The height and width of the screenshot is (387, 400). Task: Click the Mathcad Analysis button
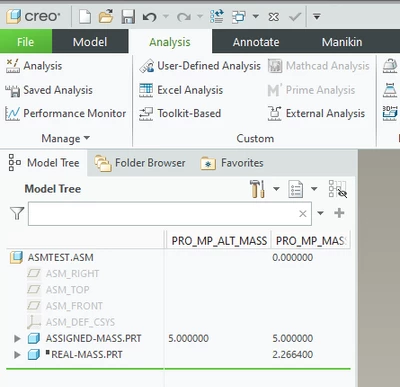(x=319, y=66)
